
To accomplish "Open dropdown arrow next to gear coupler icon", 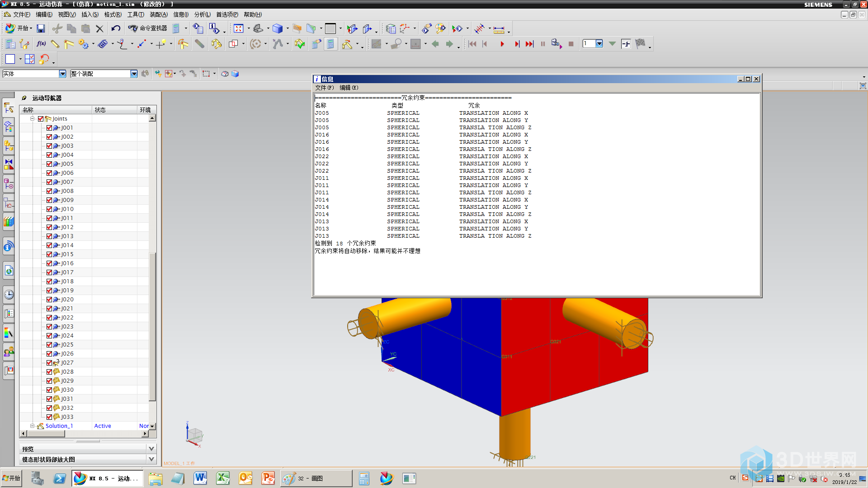I will pos(93,44).
